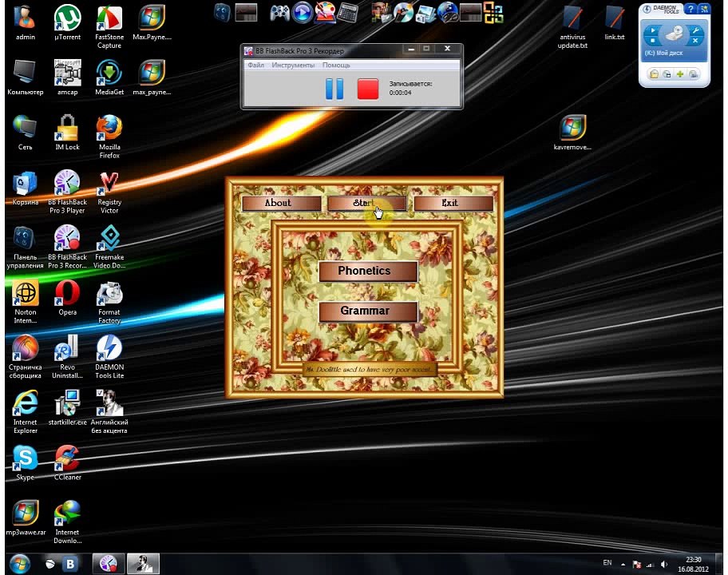Viewport: 728px width, 575px height.
Task: Open the max_payne desktop icon
Action: click(x=152, y=77)
